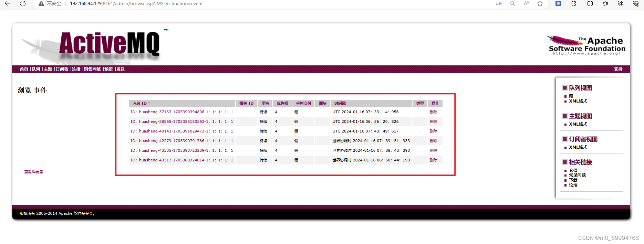Click 支持 link in navigation bar
The height and width of the screenshot is (244, 644).
pyautogui.click(x=618, y=69)
